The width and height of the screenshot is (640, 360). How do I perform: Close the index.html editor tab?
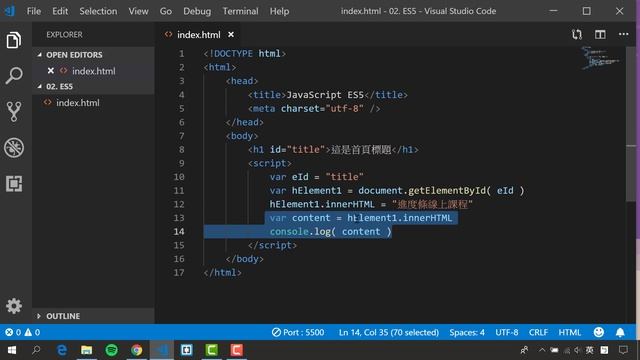click(x=231, y=35)
